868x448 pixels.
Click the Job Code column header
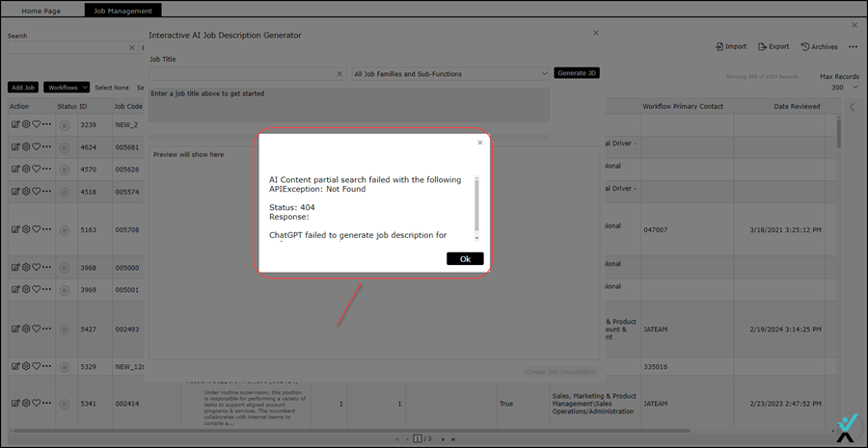(x=128, y=106)
